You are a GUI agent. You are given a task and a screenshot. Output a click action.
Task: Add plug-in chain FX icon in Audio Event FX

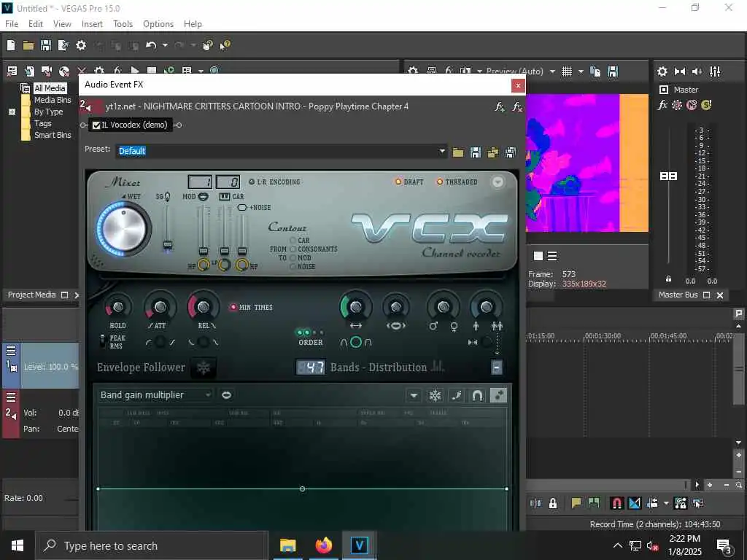[499, 106]
